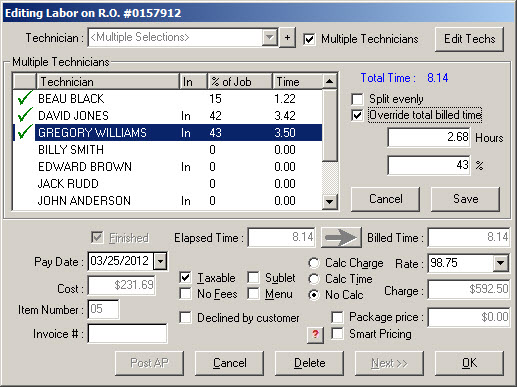Click the technician list scrollbar thumb
The image size is (517, 387).
[330, 125]
